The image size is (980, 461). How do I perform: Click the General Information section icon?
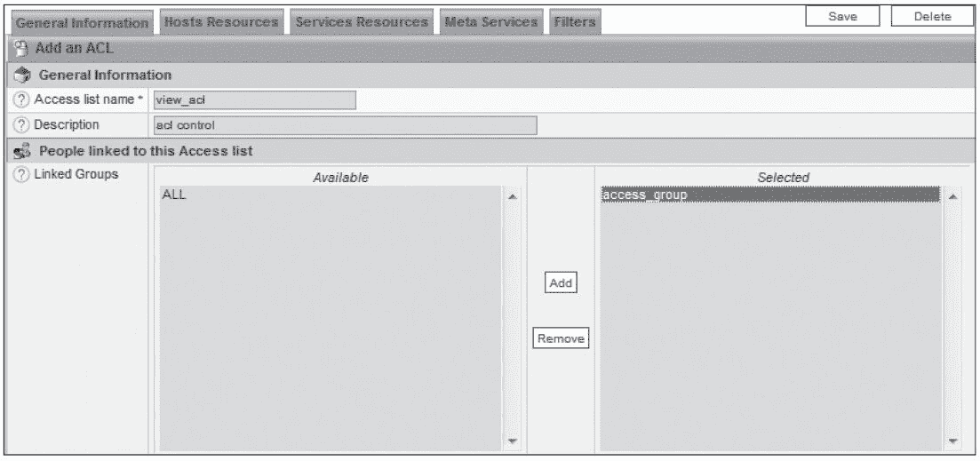point(22,76)
